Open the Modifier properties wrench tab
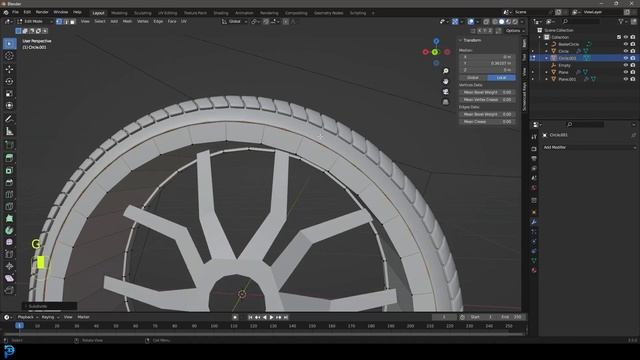The width and height of the screenshot is (640, 360). (x=534, y=222)
